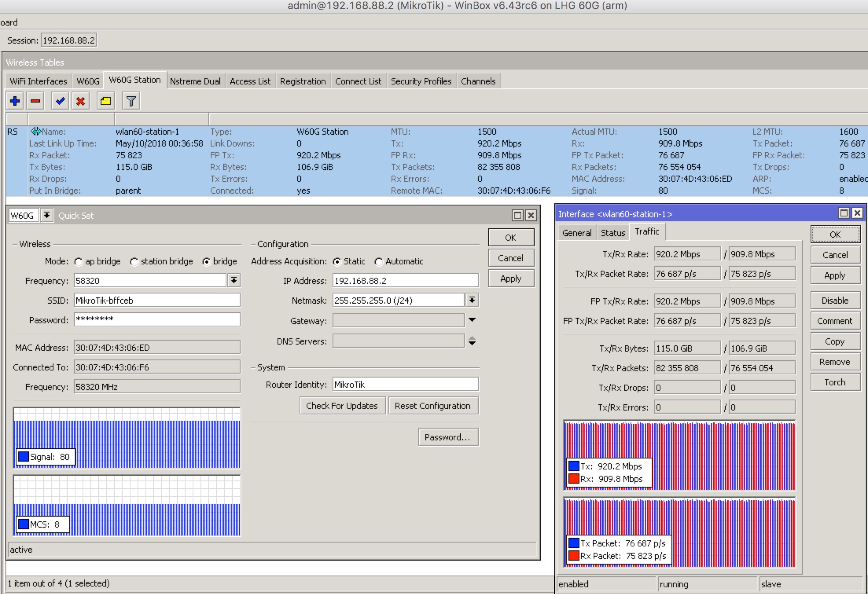Open the Frequency dropdown list

tap(234, 280)
